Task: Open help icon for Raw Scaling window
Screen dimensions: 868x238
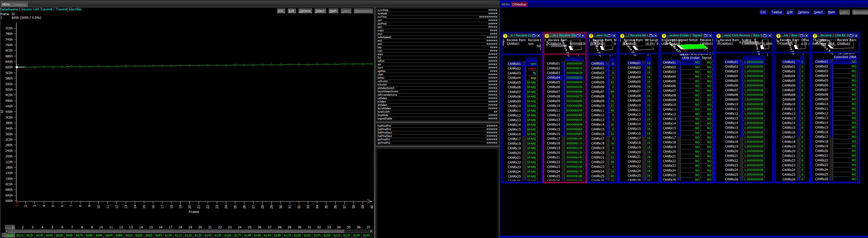Action: coord(718,36)
